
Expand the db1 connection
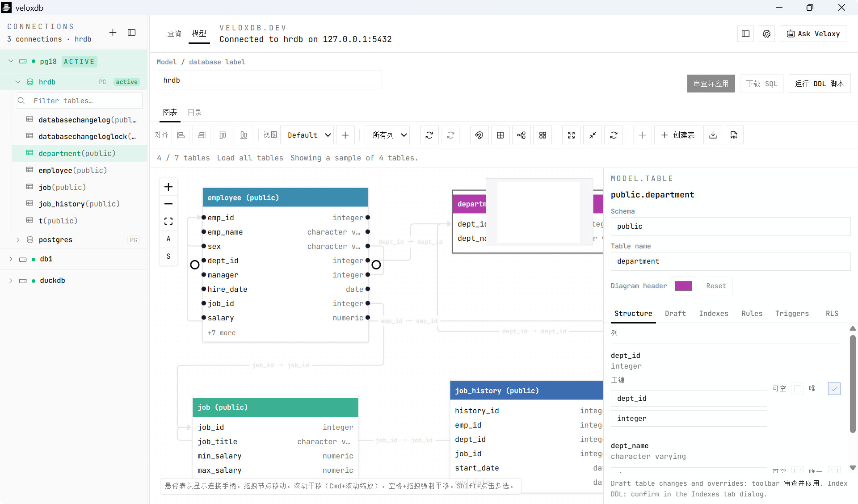tap(11, 259)
